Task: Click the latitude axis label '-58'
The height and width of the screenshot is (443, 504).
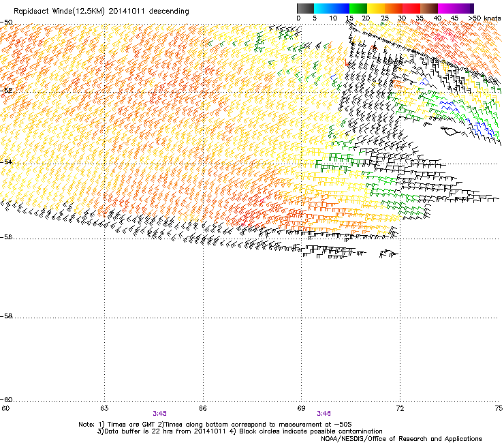Action: 6,316
